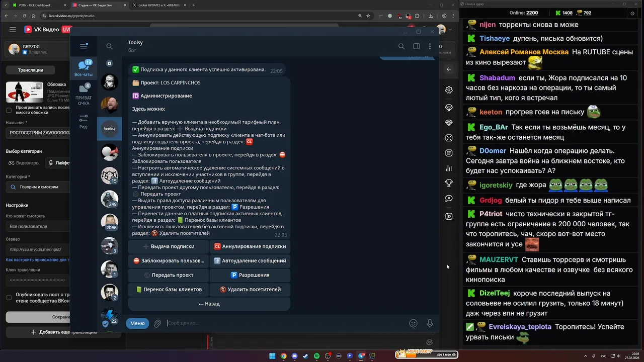The height and width of the screenshot is (362, 644).
Task: Open the "Трансляции" tab in VK studio
Action: tap(30, 70)
